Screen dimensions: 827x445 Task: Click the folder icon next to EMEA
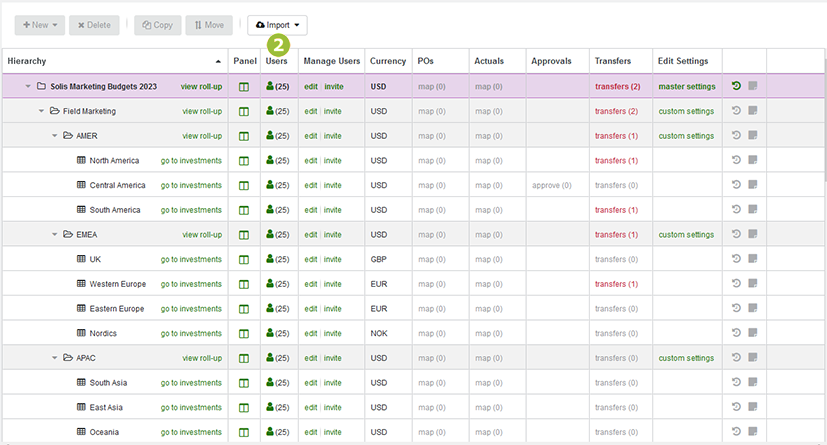(68, 234)
